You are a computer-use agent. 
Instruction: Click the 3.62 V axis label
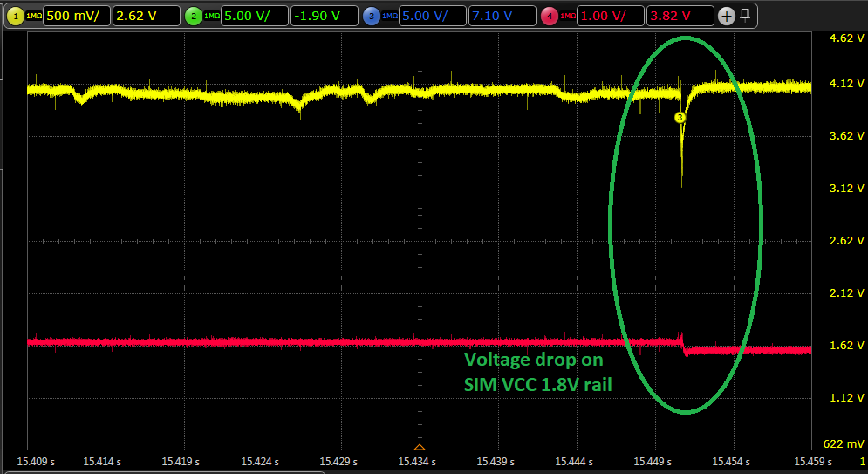847,135
